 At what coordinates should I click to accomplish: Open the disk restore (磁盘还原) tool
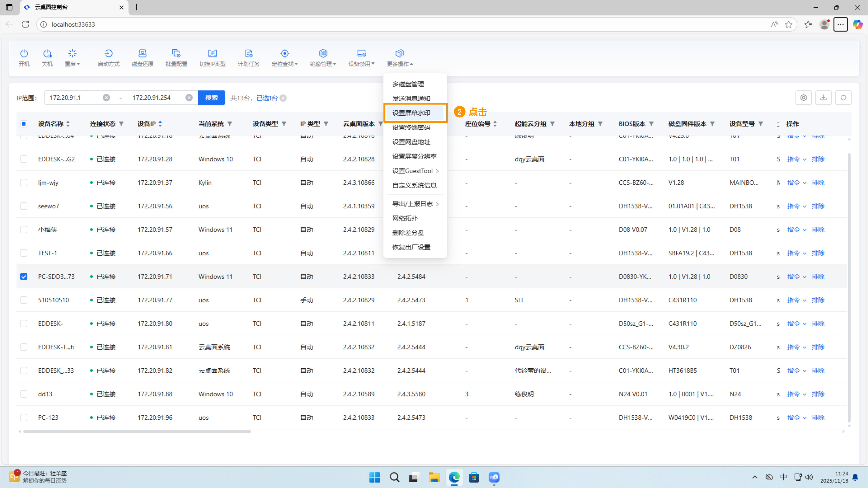click(x=142, y=54)
